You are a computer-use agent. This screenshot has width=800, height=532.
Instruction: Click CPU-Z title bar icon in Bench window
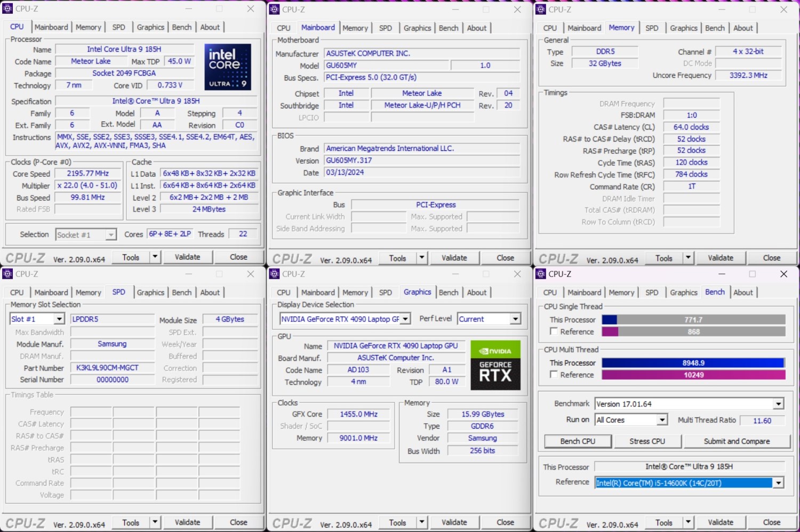540,274
